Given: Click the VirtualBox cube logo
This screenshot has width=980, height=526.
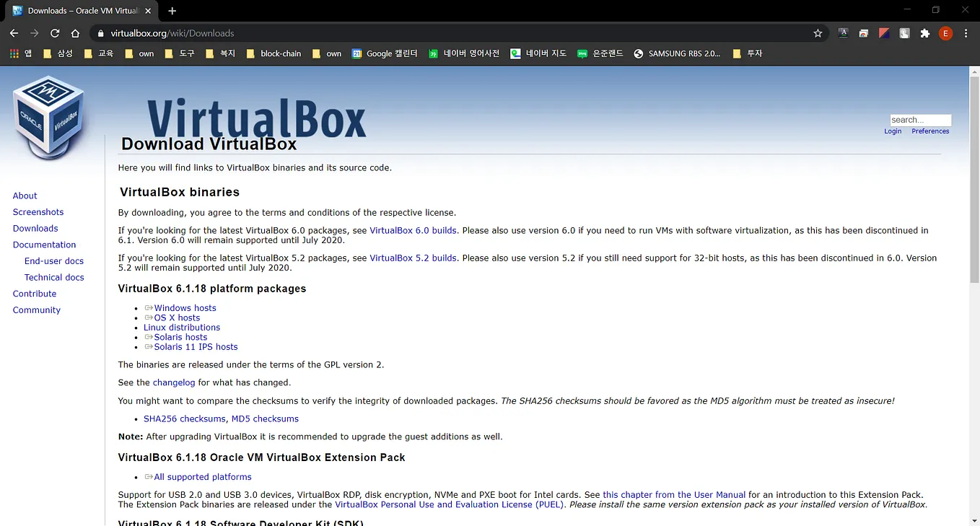Looking at the screenshot, I should coord(49,117).
